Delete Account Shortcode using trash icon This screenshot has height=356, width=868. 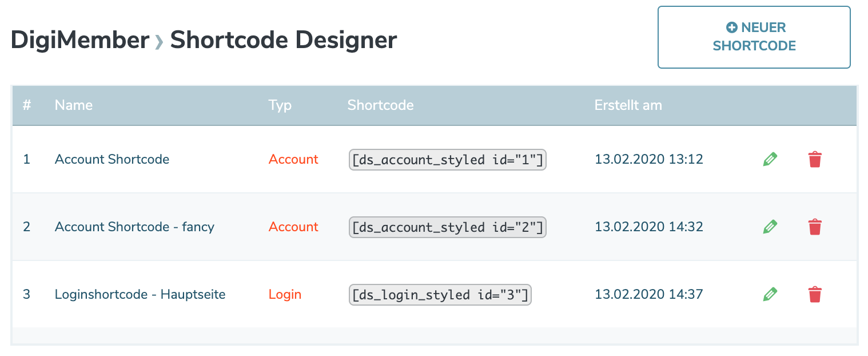click(x=815, y=159)
